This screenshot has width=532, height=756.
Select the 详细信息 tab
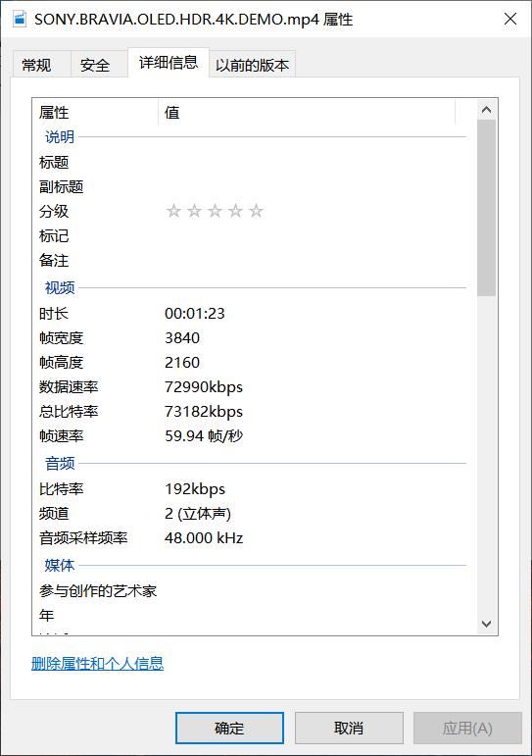pos(169,62)
